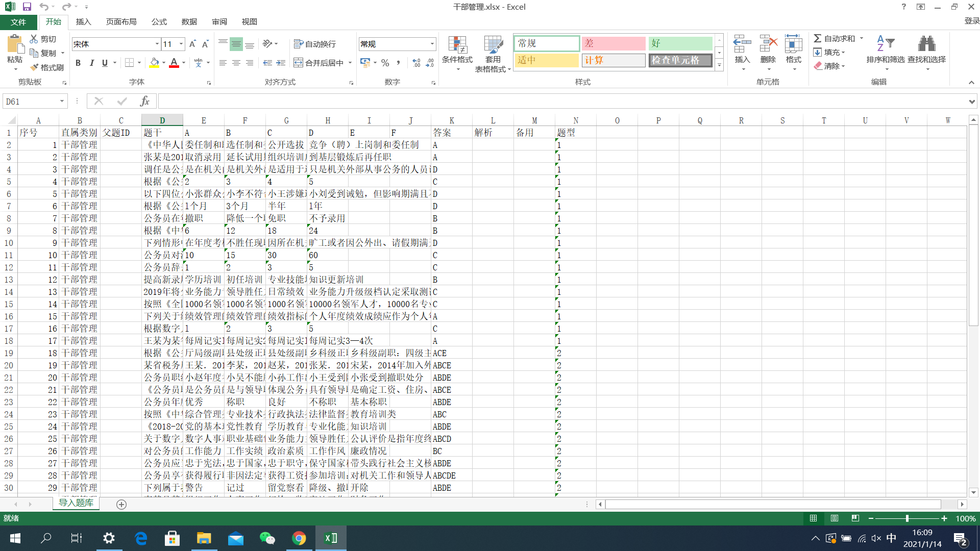This screenshot has height=551, width=980.
Task: Click the text orientation icon
Action: click(267, 44)
